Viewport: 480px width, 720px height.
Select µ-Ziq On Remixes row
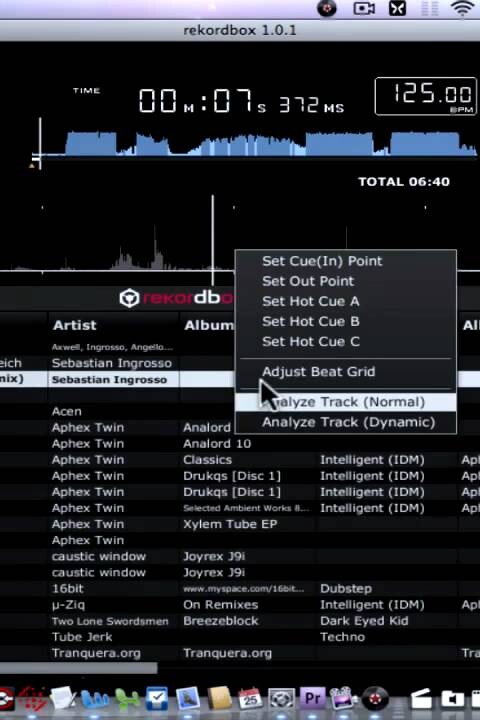[x=240, y=604]
